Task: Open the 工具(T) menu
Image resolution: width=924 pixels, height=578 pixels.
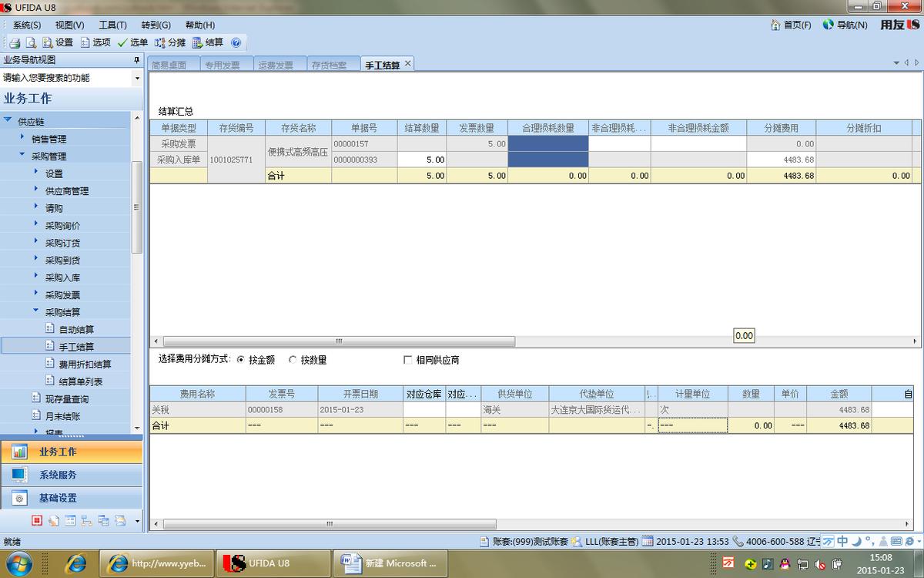Action: pos(112,25)
